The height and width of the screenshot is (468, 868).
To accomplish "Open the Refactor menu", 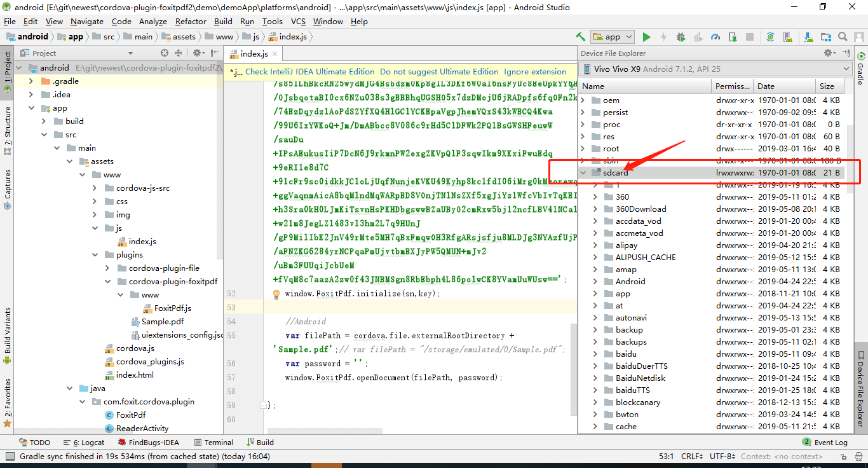I will (191, 21).
